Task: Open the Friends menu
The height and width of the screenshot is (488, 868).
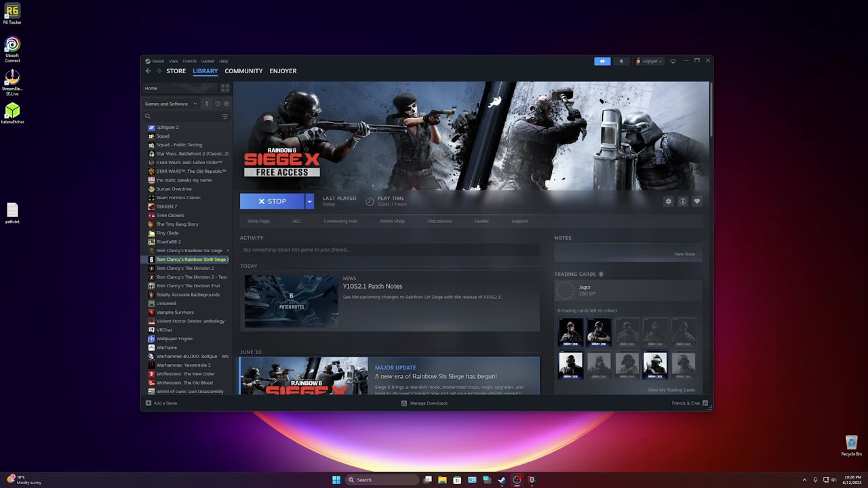Action: (189, 61)
